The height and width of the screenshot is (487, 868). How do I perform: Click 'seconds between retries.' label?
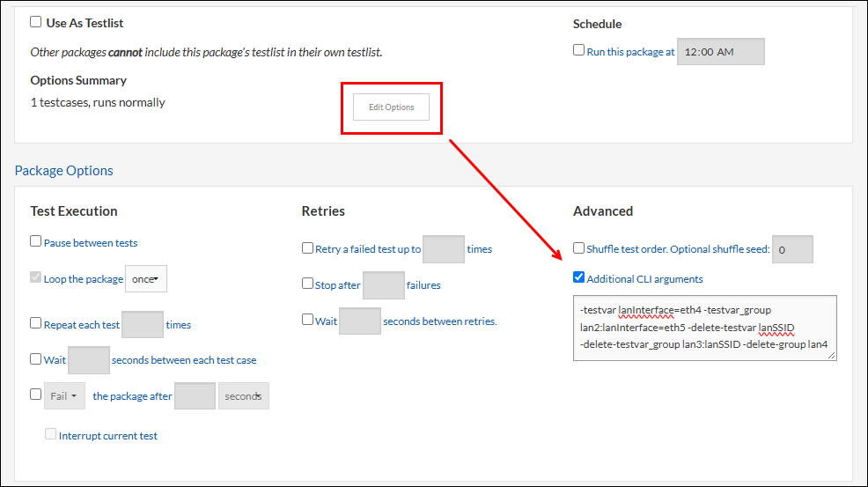[440, 321]
